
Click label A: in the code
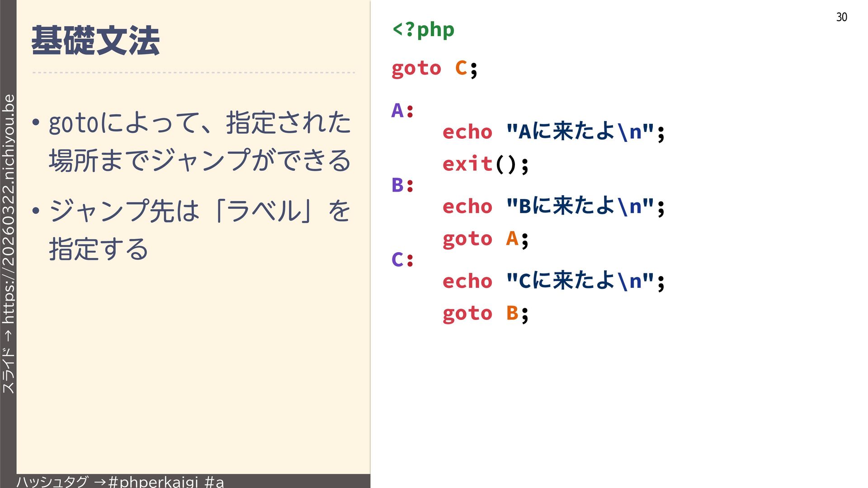pyautogui.click(x=402, y=111)
